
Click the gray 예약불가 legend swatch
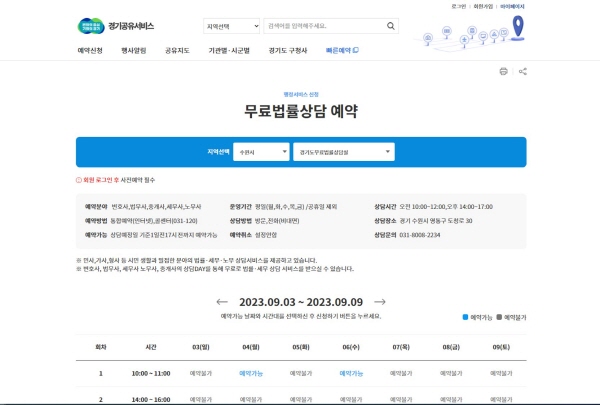[499, 317]
